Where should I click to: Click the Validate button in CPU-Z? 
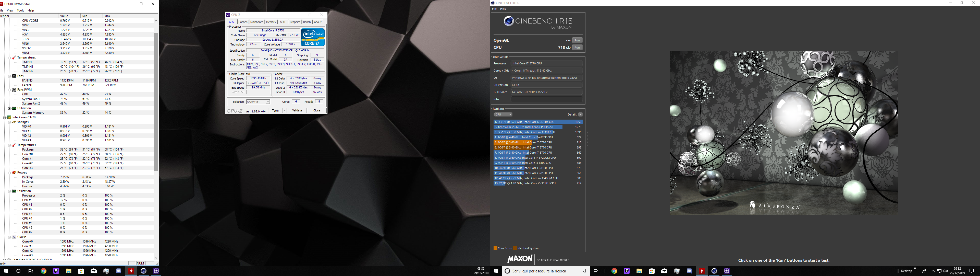pos(297,111)
